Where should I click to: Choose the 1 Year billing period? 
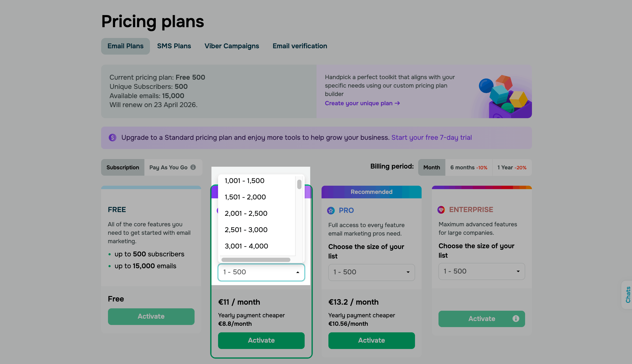[512, 167]
